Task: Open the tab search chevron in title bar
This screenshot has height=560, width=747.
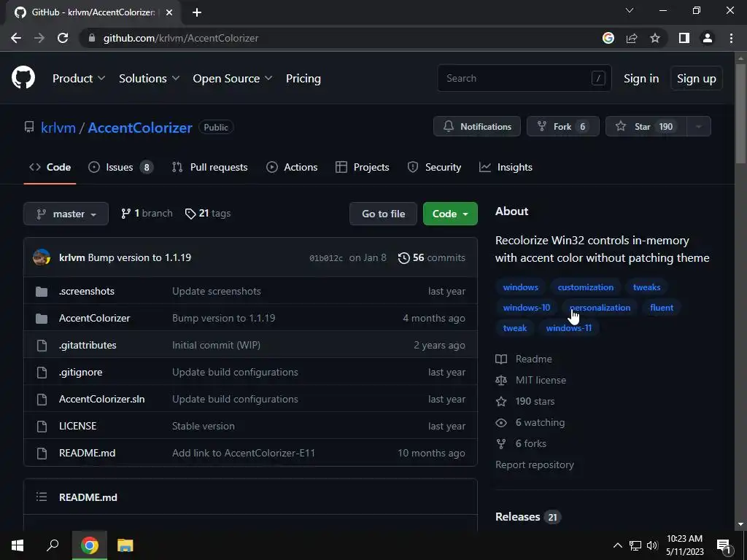Action: coord(630,10)
